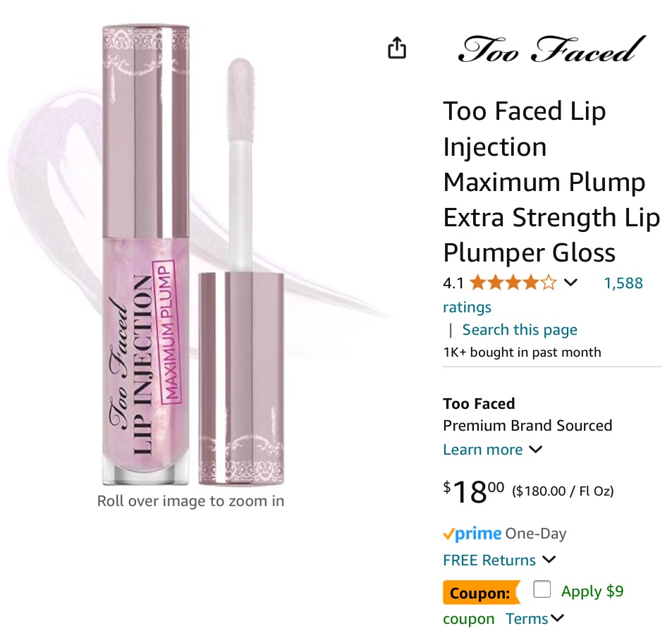Click the Search this page link
Viewport: 672px width, 638px height.
520,330
